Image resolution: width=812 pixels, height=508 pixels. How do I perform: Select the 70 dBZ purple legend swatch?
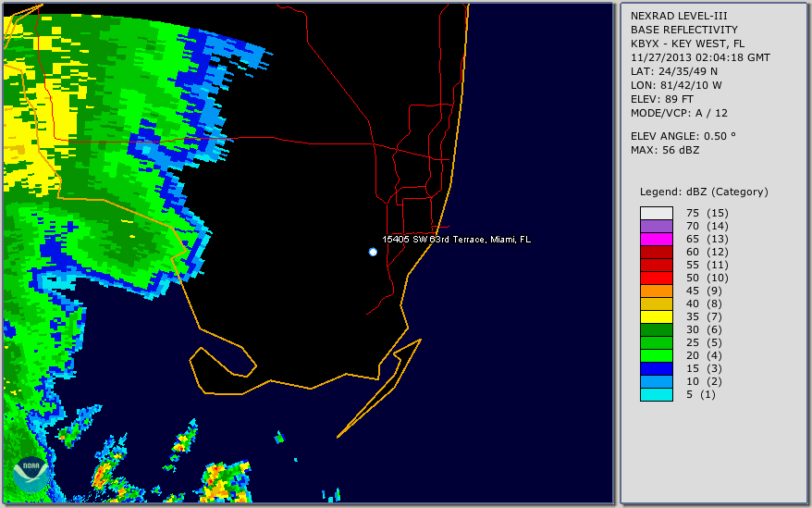pos(656,226)
